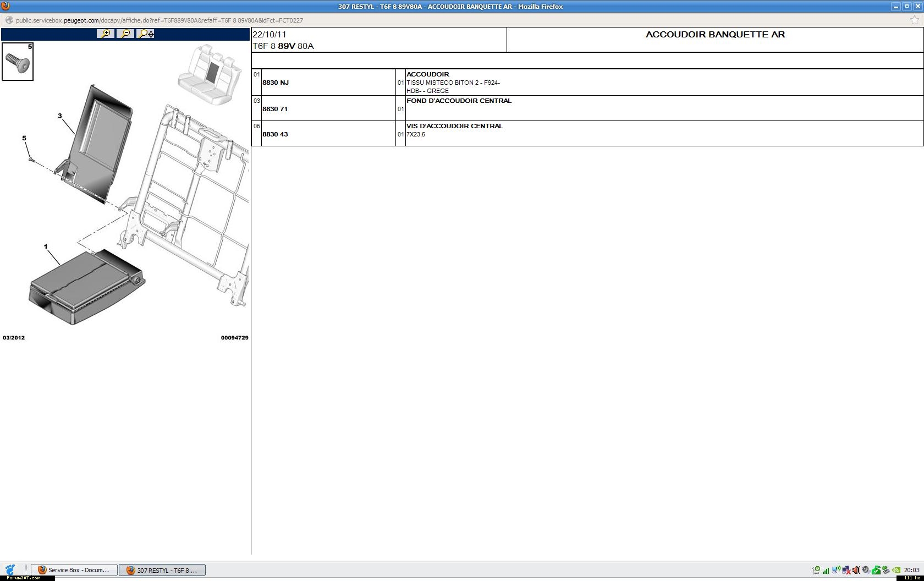Select callout number 3 in the diagram
924x581 pixels.
pos(60,116)
